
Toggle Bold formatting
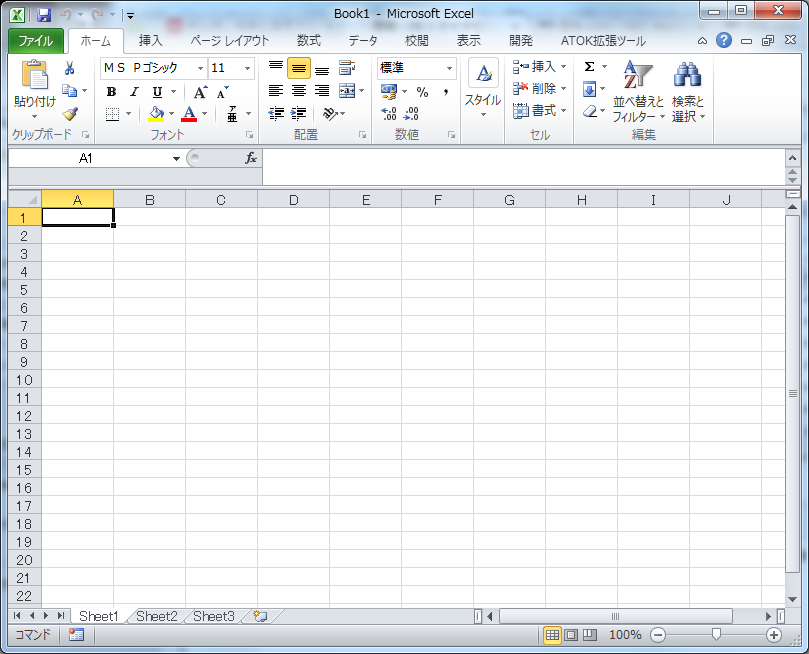point(111,92)
